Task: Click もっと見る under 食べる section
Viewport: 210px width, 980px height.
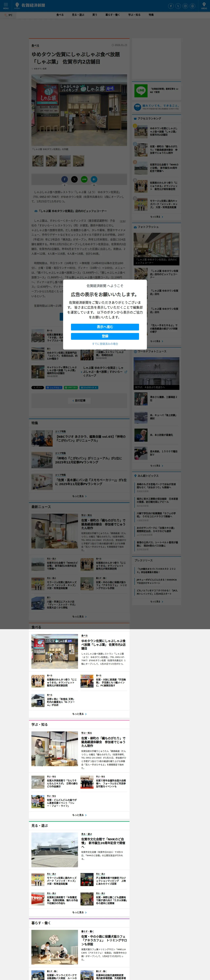Action: pos(79,714)
